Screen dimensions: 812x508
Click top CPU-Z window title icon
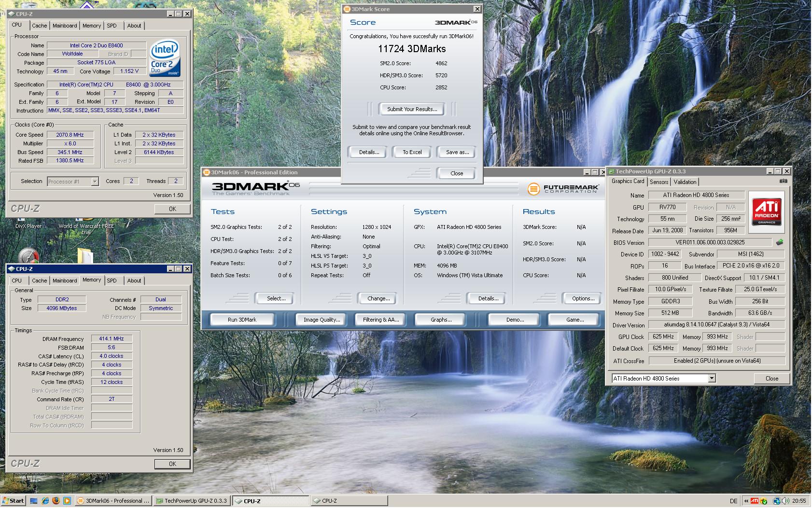[x=12, y=14]
